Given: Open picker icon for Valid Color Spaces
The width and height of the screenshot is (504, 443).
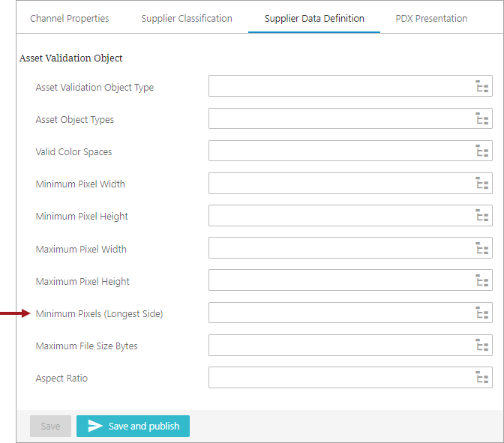Looking at the screenshot, I should [482, 151].
